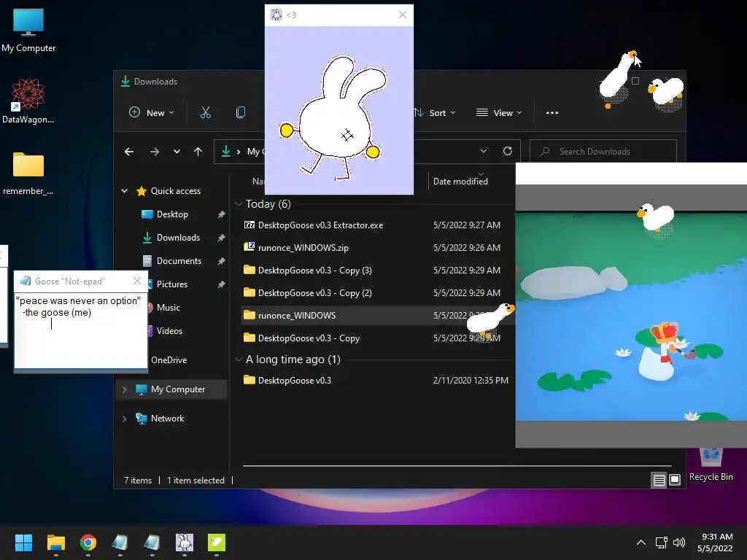Open the See more ellipsis menu
The width and height of the screenshot is (747, 560).
tap(552, 113)
